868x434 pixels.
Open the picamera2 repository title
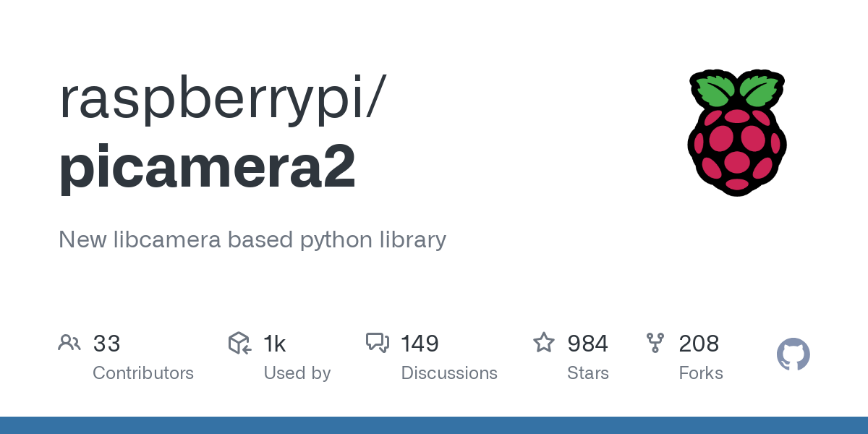208,167
